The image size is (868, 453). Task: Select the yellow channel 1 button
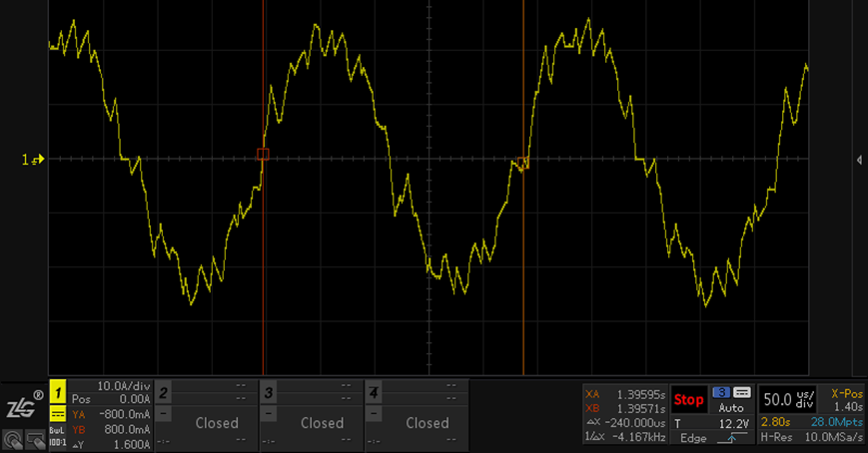point(58,393)
